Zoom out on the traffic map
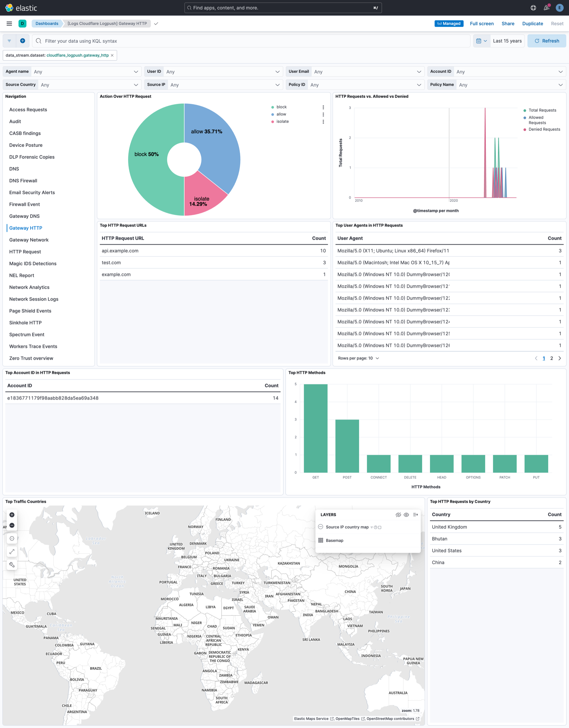The height and width of the screenshot is (728, 569). [12, 525]
